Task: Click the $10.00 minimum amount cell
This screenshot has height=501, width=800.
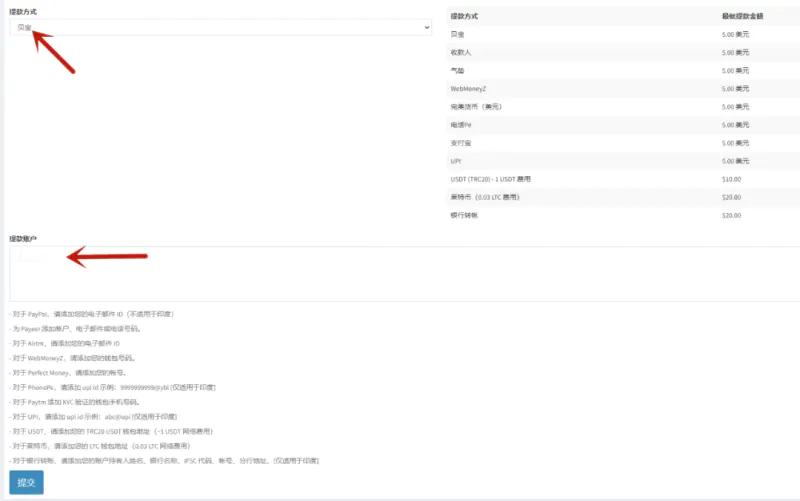Action: tap(731, 179)
